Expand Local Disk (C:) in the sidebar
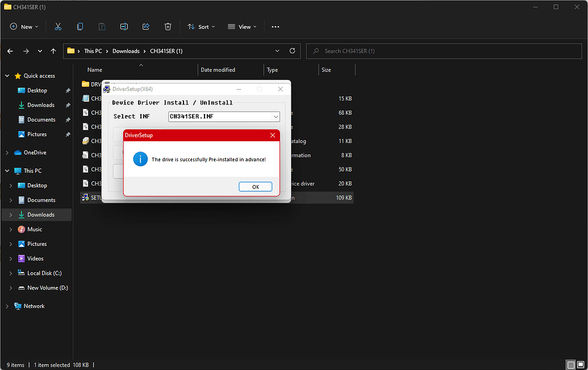This screenshot has height=370, width=588. tap(10, 273)
